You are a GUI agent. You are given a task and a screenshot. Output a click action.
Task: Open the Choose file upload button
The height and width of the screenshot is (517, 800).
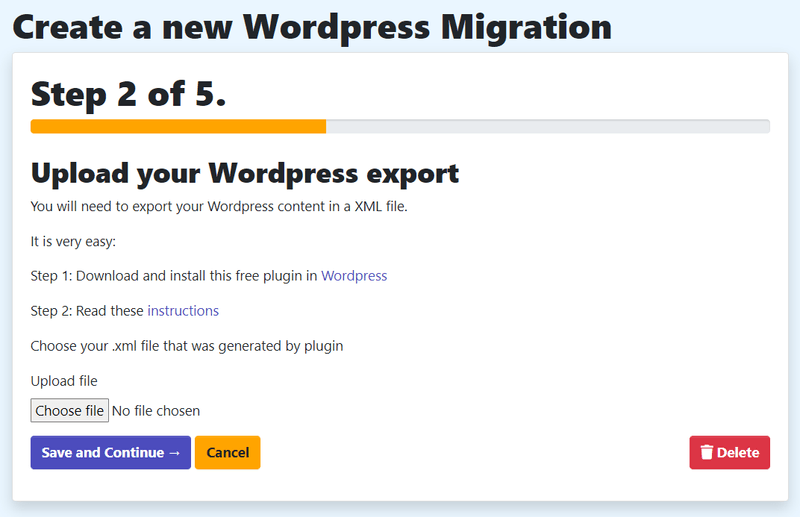tap(69, 410)
